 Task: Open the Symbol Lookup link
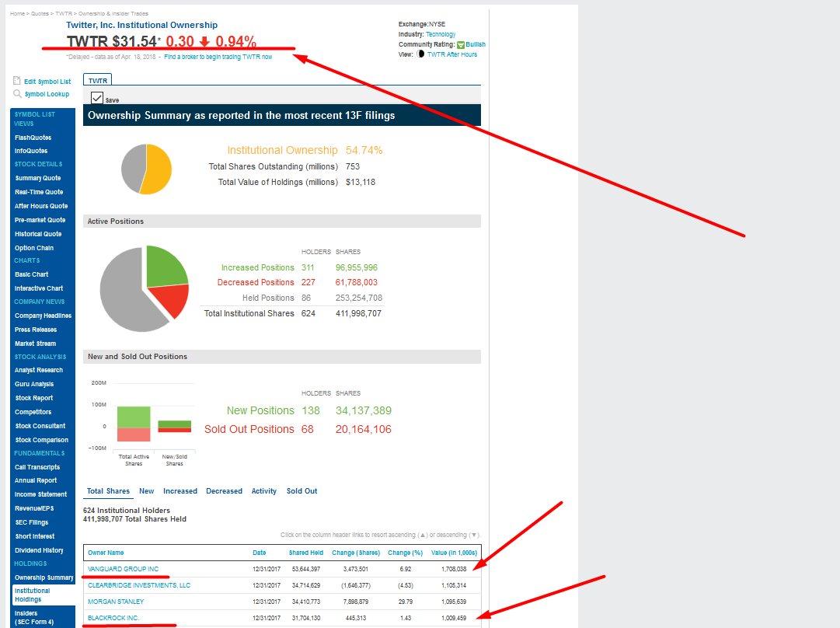pyautogui.click(x=47, y=94)
